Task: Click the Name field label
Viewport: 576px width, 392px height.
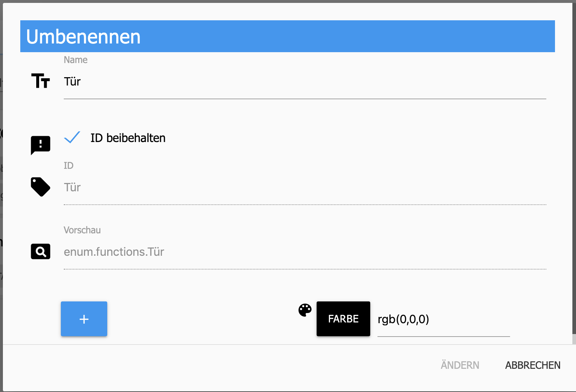Action: point(76,60)
